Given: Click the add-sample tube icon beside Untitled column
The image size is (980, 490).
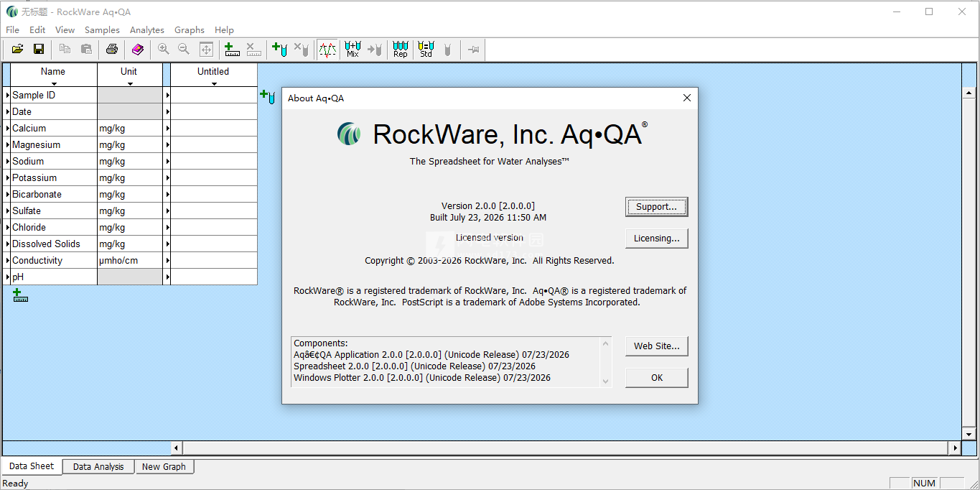Looking at the screenshot, I should point(267,96).
